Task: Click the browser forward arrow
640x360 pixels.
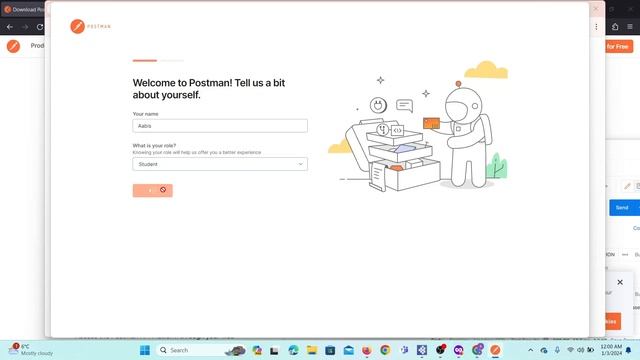Action: click(x=25, y=27)
